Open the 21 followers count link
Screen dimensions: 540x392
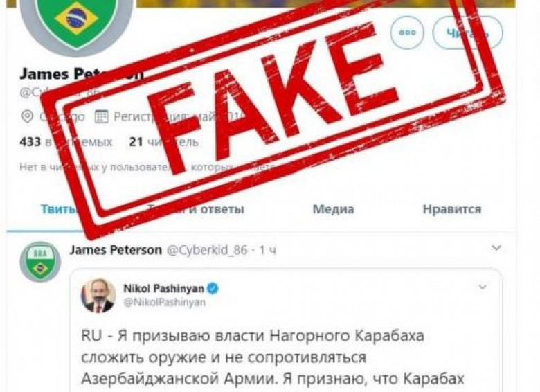[163, 141]
